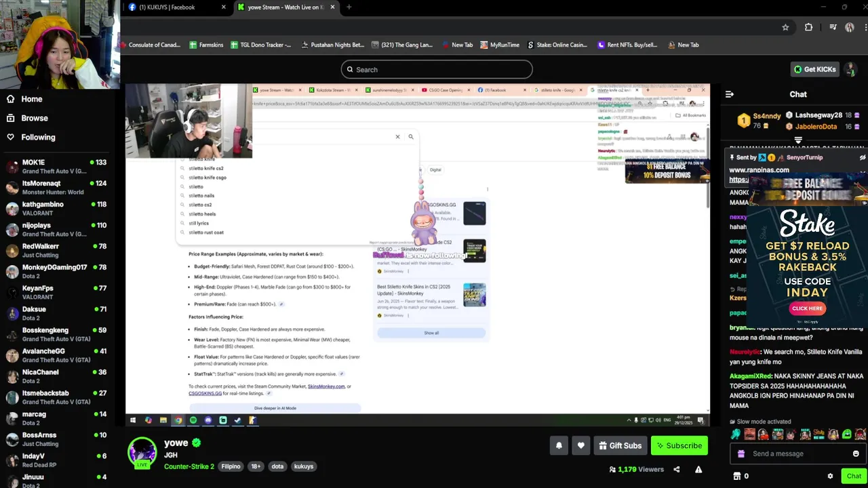Open IndayV Red Dead RP channel
This screenshot has height=488, width=868.
tap(56, 461)
